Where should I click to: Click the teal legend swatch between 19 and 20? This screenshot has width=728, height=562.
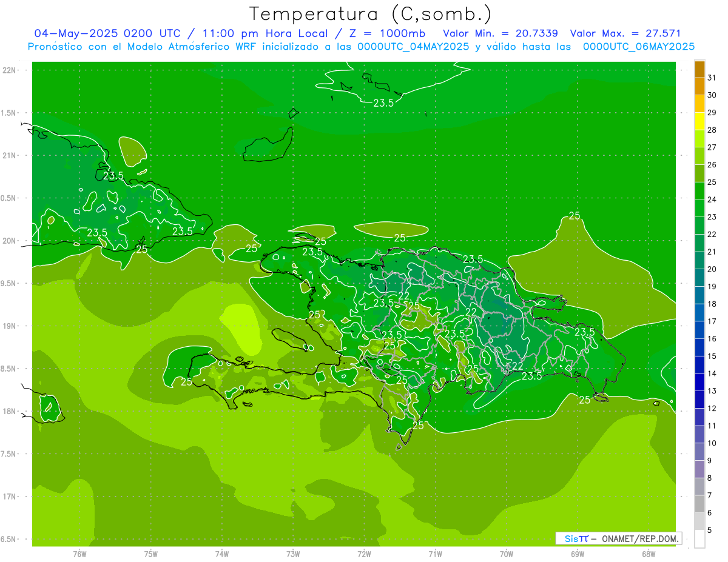point(699,278)
